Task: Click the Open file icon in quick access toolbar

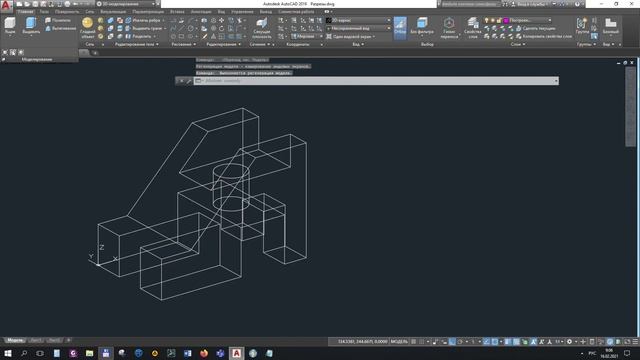Action: [x=27, y=4]
